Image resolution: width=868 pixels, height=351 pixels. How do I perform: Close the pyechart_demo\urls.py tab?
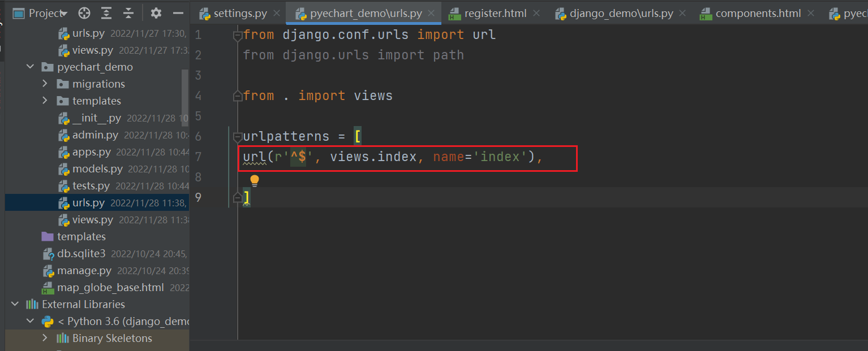432,13
